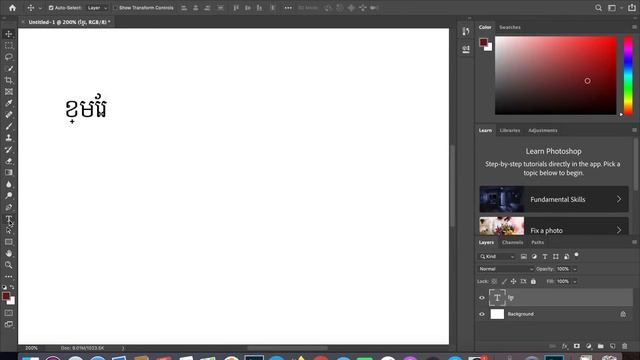Screen dimensions: 640x360
Task: Click the Share icon at top right
Action: coord(632,8)
